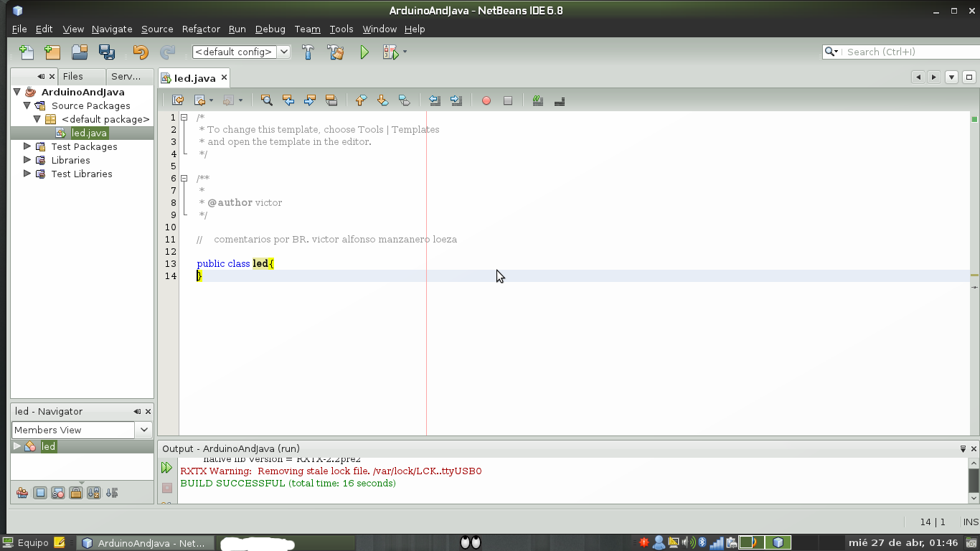Open the default config dropdown
980x551 pixels.
point(284,52)
